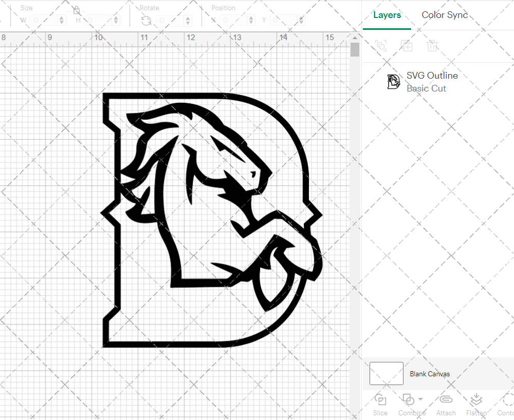The image size is (514, 420).
Task: Click the Group layers icon
Action: pos(381,46)
